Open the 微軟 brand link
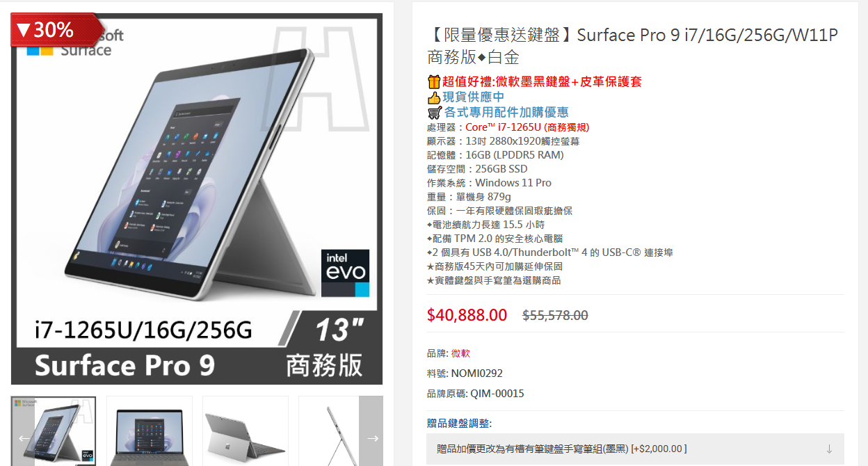 [460, 353]
